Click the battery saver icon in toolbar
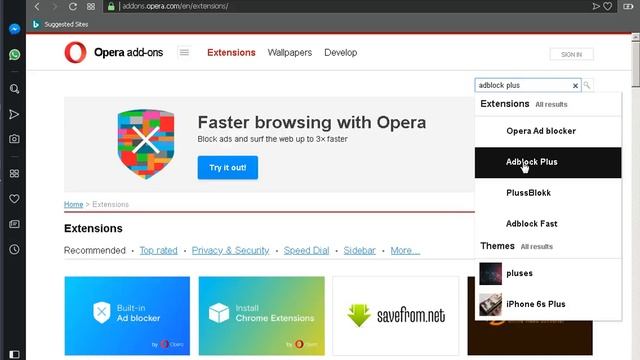The height and width of the screenshot is (360, 640). click(628, 6)
